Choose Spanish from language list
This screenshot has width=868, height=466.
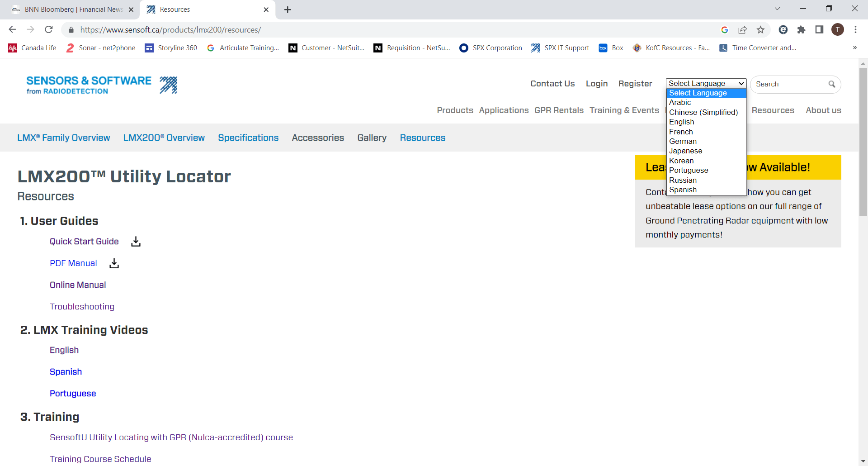(x=706, y=190)
